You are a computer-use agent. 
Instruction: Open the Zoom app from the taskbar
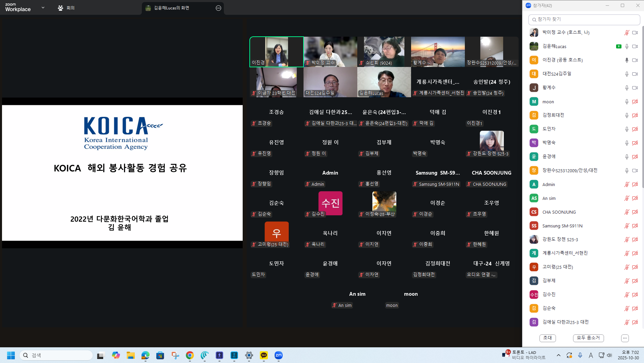coord(279,355)
